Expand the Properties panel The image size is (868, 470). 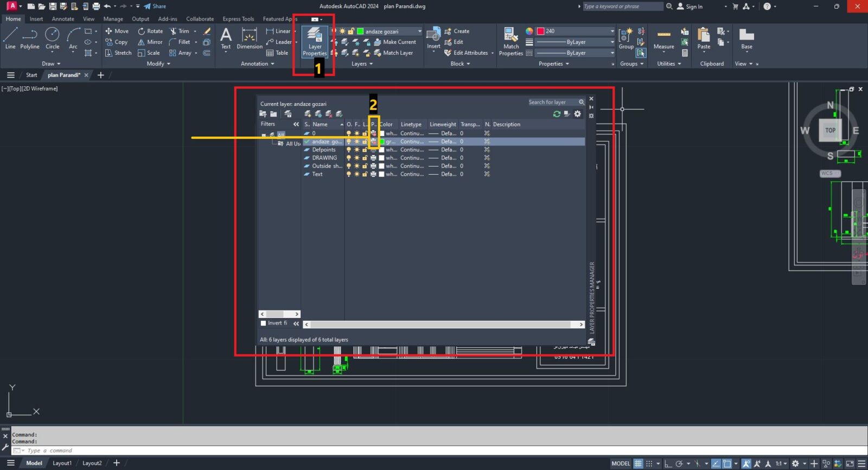[x=554, y=64]
